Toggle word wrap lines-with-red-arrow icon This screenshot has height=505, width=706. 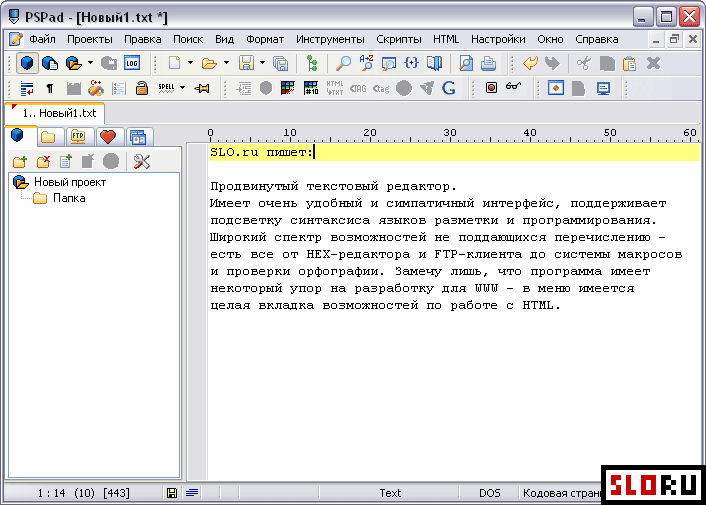(27, 88)
